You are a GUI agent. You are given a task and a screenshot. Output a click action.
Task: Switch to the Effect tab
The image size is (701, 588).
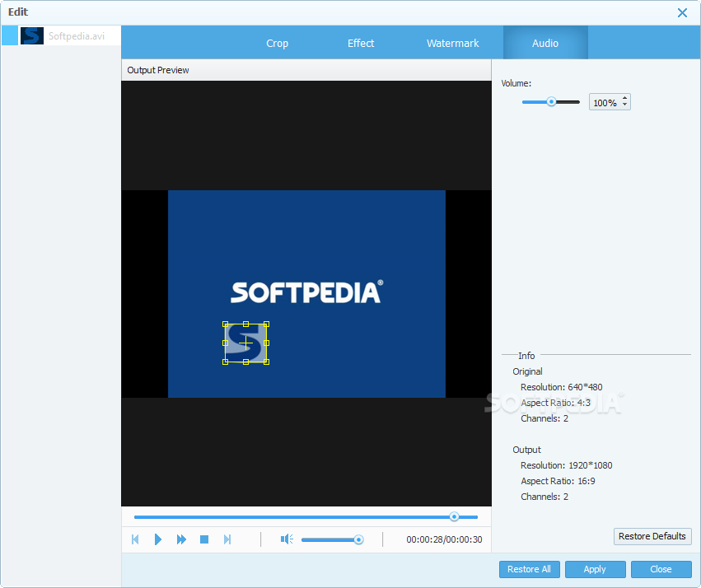pyautogui.click(x=361, y=44)
